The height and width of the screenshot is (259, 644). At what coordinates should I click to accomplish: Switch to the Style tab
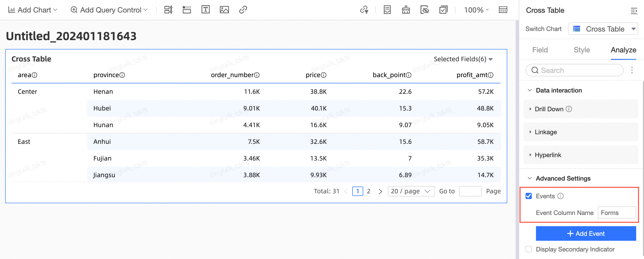582,50
